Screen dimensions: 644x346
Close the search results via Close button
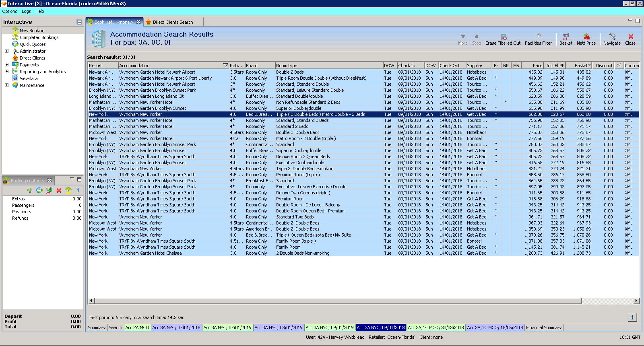coord(630,39)
